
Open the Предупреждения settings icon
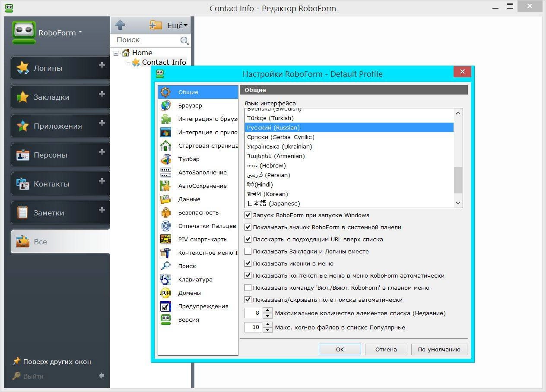165,306
